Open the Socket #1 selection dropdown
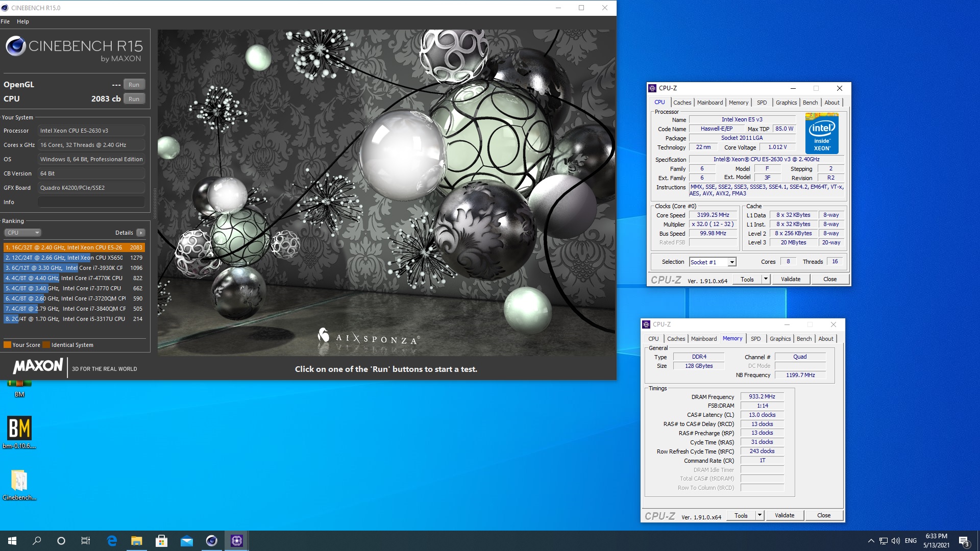 coord(713,262)
